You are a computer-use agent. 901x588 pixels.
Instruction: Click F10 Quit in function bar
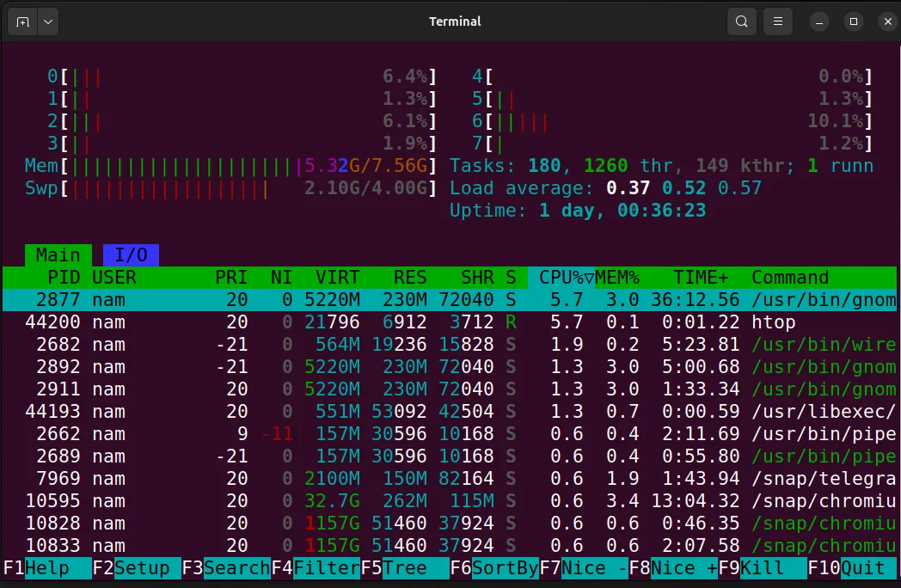point(853,568)
